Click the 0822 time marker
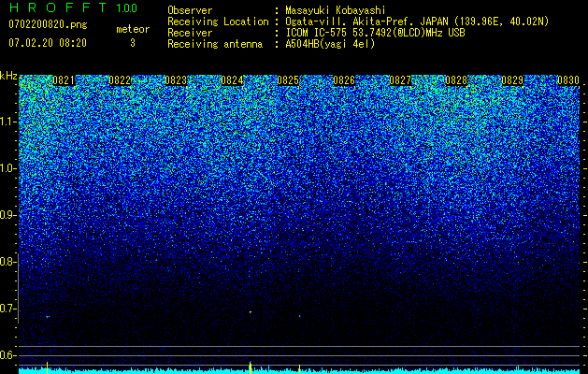Viewport: 588px width, 374px height. pyautogui.click(x=120, y=80)
